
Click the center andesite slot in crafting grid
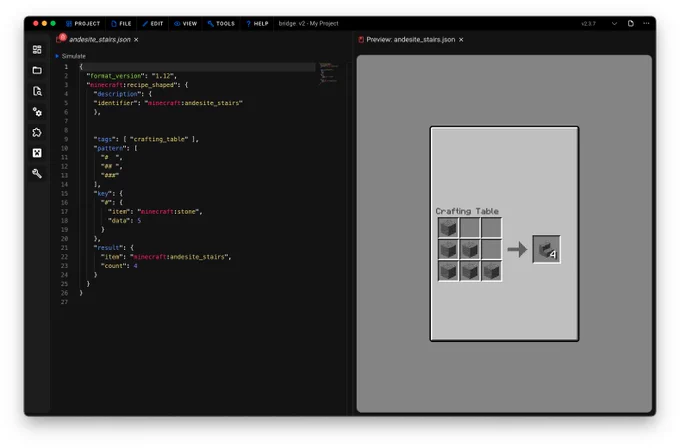[470, 249]
